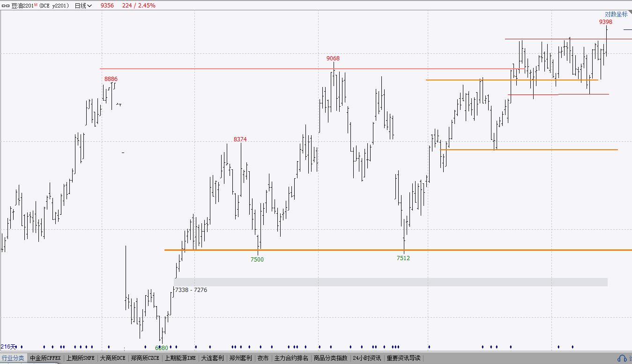Click the 8886 peak price label
632x364 pixels.
pyautogui.click(x=111, y=79)
